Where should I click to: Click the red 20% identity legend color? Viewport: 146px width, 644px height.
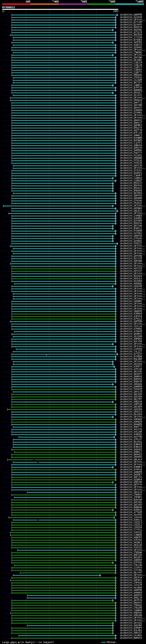click(16, 4)
